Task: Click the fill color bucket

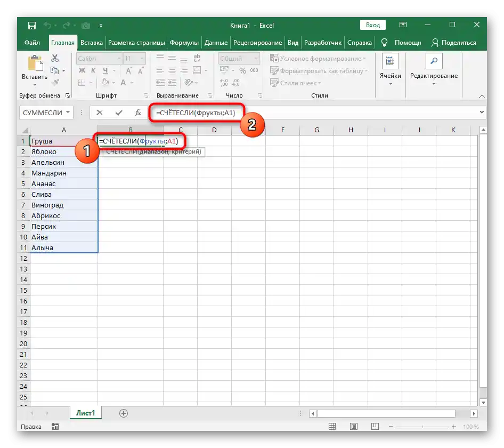Action: click(105, 82)
